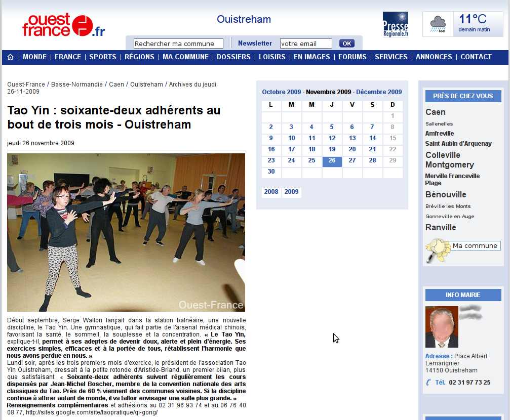Image resolution: width=510 pixels, height=420 pixels.
Task: Open nearby commune Caen in sidebar
Action: coord(435,112)
